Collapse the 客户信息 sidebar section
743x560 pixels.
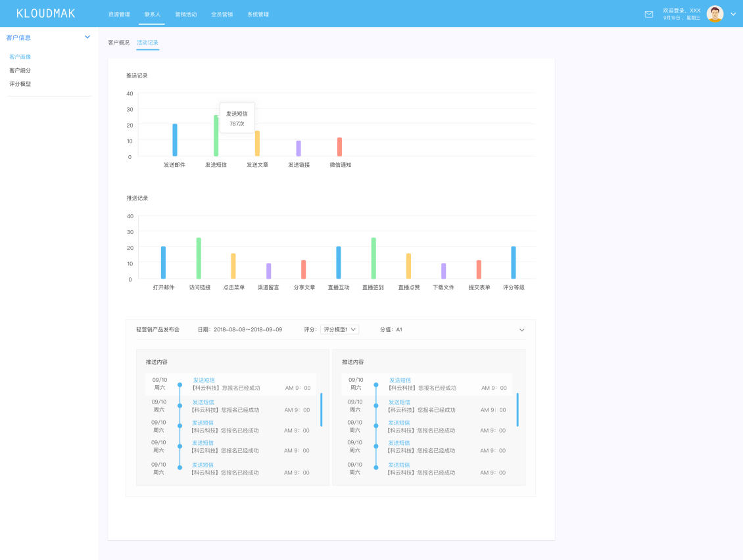[87, 37]
